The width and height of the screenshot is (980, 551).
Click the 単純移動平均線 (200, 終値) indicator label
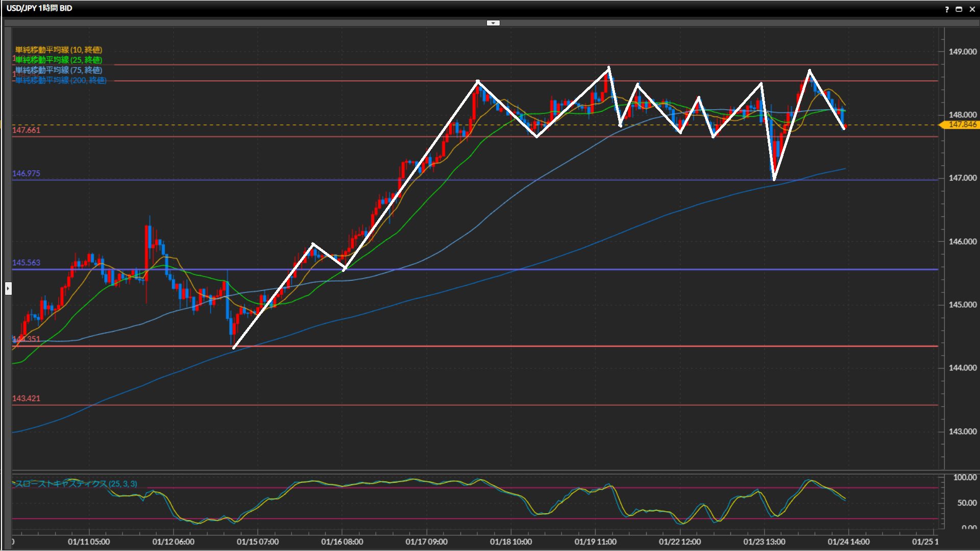60,80
